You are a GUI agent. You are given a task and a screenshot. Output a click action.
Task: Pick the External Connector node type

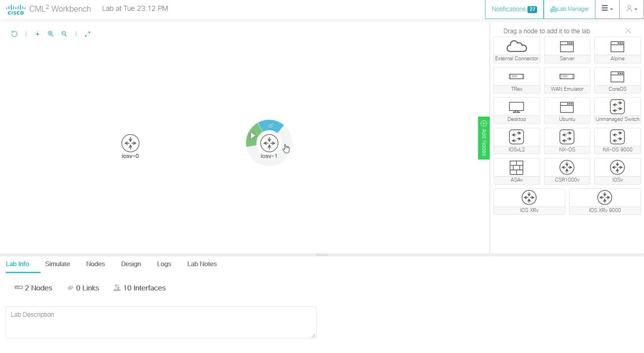[517, 50]
